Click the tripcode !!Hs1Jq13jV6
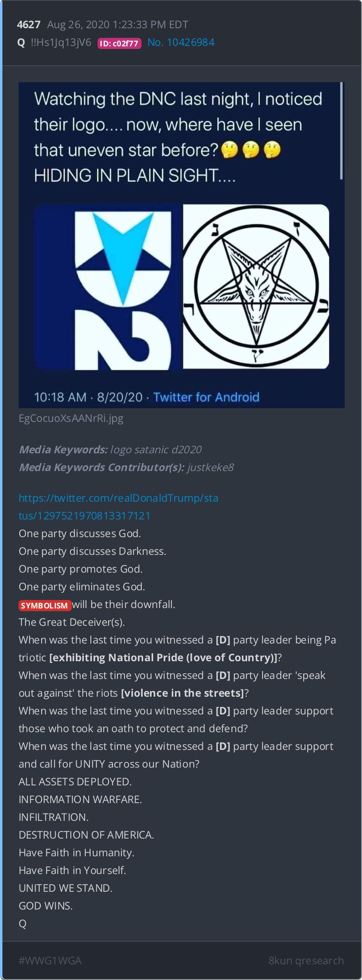362x980 pixels. pyautogui.click(x=61, y=42)
